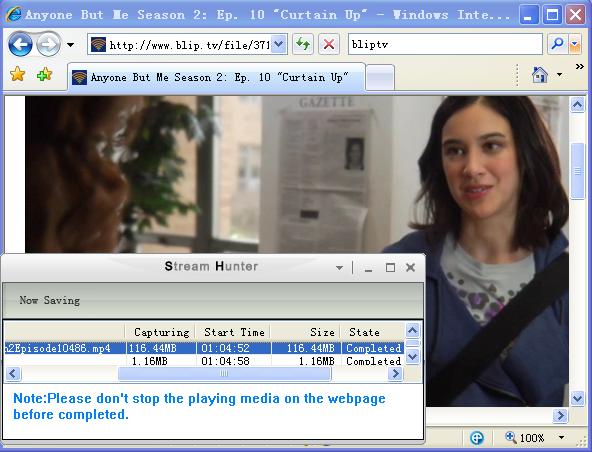Maximize the Stream Hunter window

pyautogui.click(x=390, y=268)
